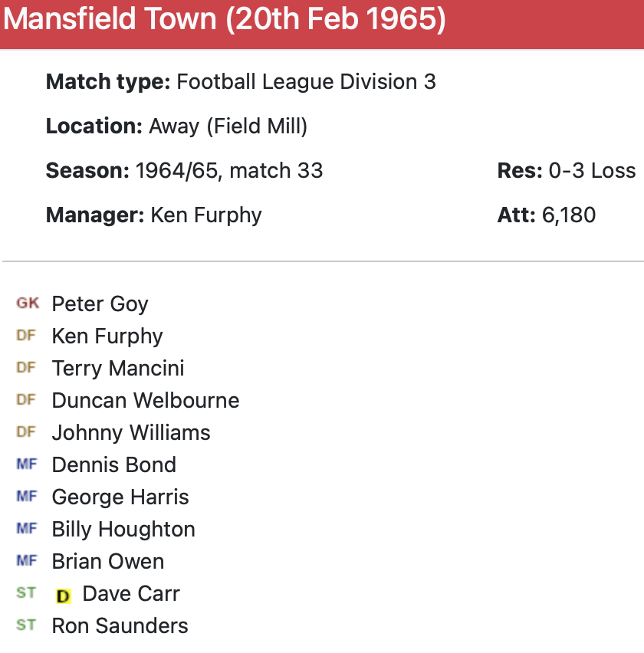Open Terry Mancini's player page
The height and width of the screenshot is (653, 644).
[118, 369]
